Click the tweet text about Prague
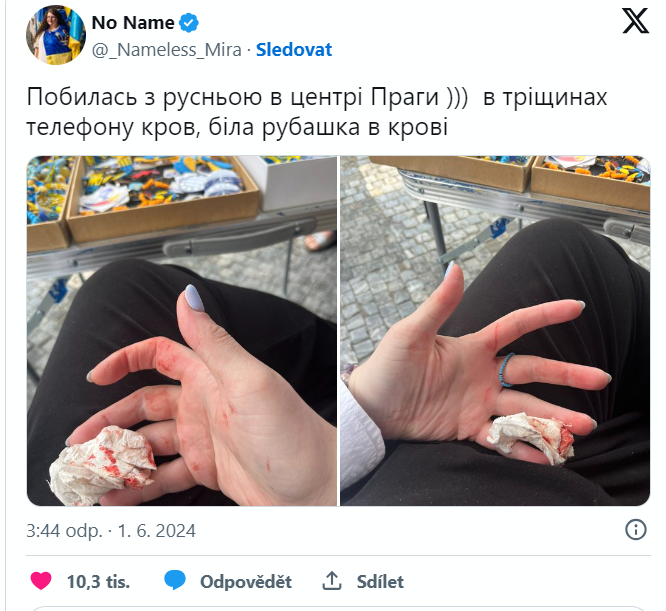Viewport: 666px width, 611px height. tap(317, 112)
